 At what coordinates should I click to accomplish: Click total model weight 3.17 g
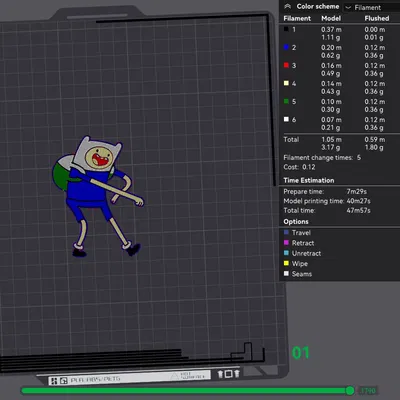pos(331,148)
